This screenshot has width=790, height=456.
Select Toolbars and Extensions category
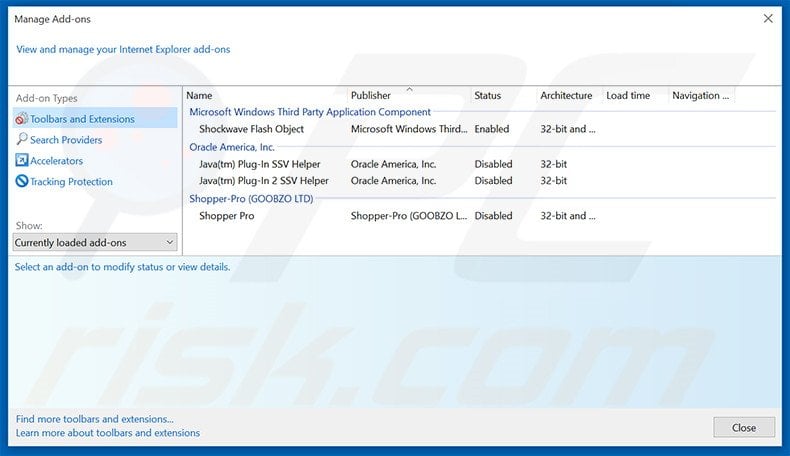click(95, 118)
